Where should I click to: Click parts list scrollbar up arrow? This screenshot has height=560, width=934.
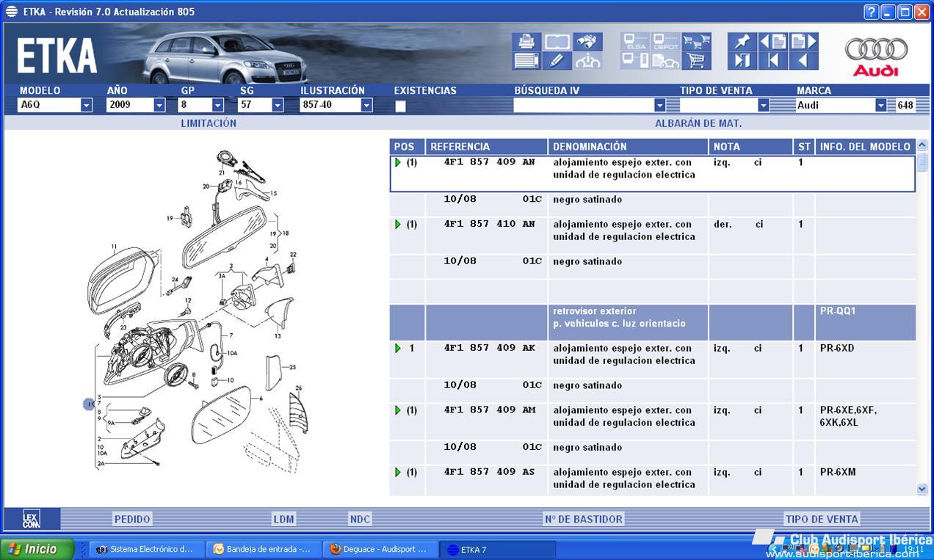pyautogui.click(x=922, y=145)
